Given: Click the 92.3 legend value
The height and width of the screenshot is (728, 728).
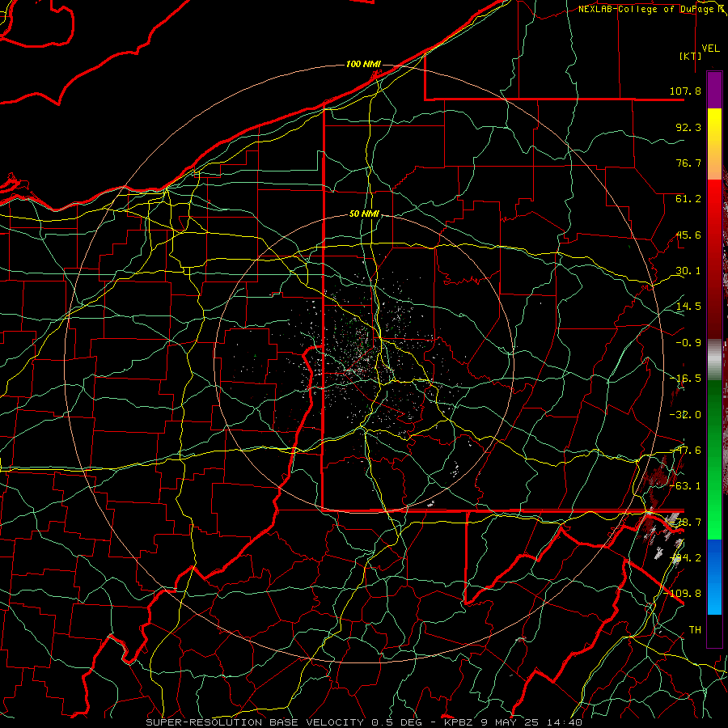Looking at the screenshot, I should (688, 127).
